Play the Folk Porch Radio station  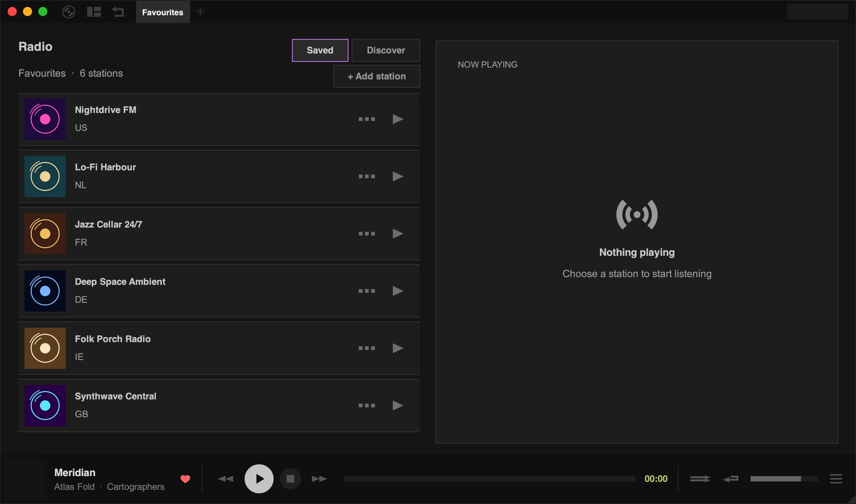pos(398,348)
